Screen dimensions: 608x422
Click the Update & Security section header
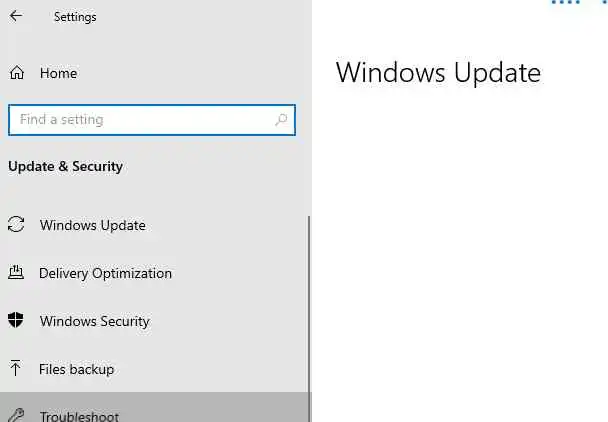point(65,166)
